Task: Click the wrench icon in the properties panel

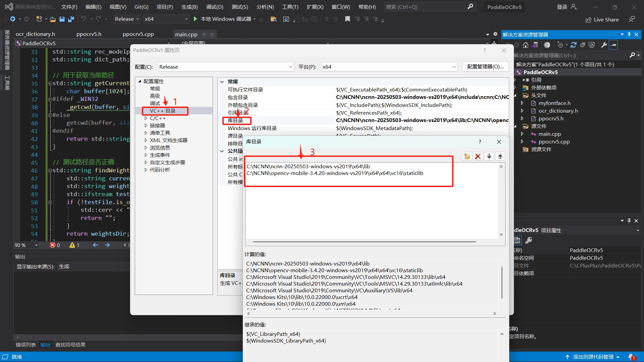Action: click(529, 240)
